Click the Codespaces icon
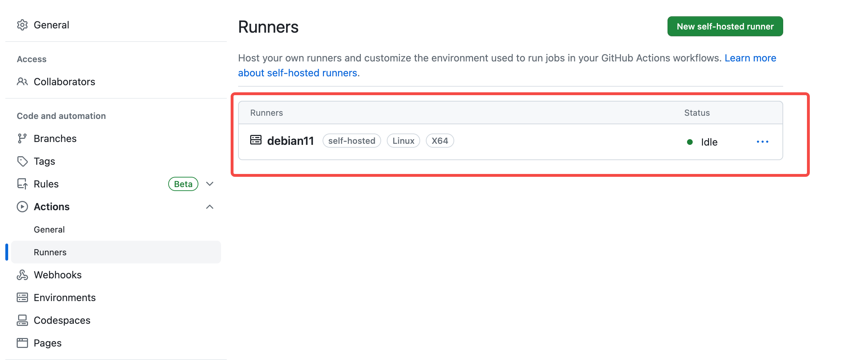 tap(22, 320)
